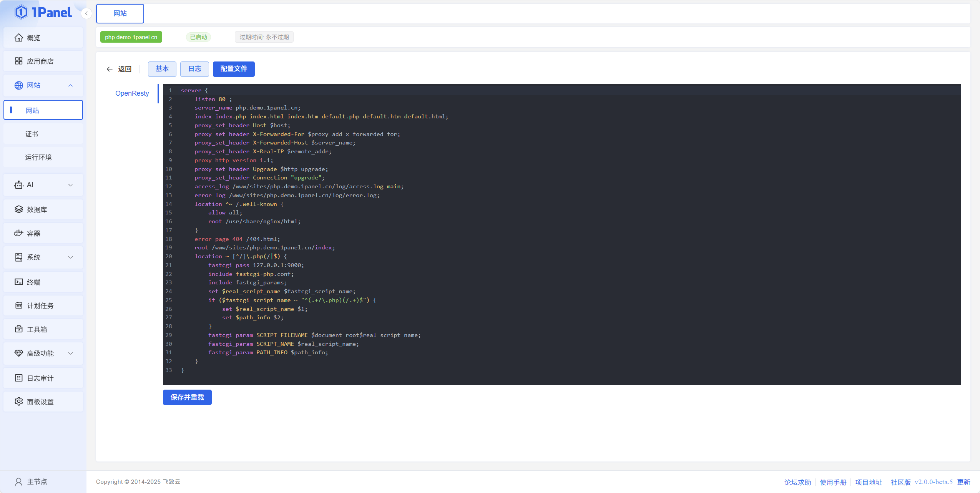980x493 pixels.
Task: Open 计划任务 calendar icon
Action: tap(19, 305)
